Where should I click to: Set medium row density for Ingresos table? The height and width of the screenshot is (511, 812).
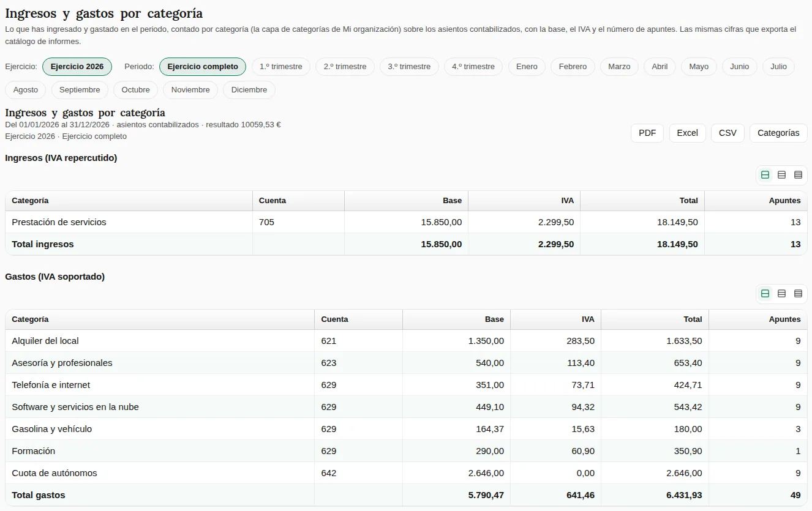(781, 175)
